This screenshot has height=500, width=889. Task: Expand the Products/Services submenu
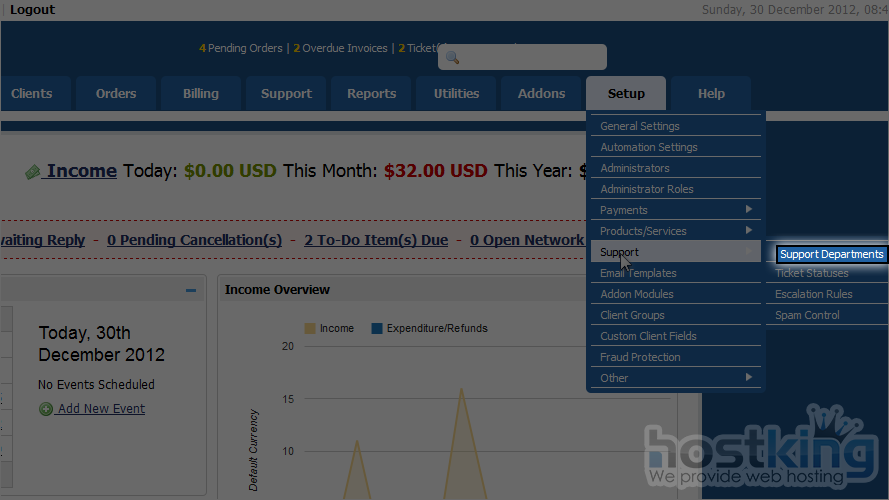point(748,231)
